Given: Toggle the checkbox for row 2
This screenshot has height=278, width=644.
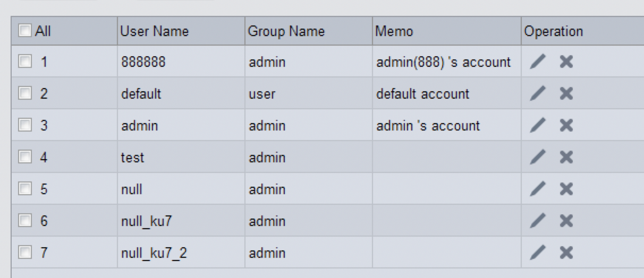Looking at the screenshot, I should point(25,94).
